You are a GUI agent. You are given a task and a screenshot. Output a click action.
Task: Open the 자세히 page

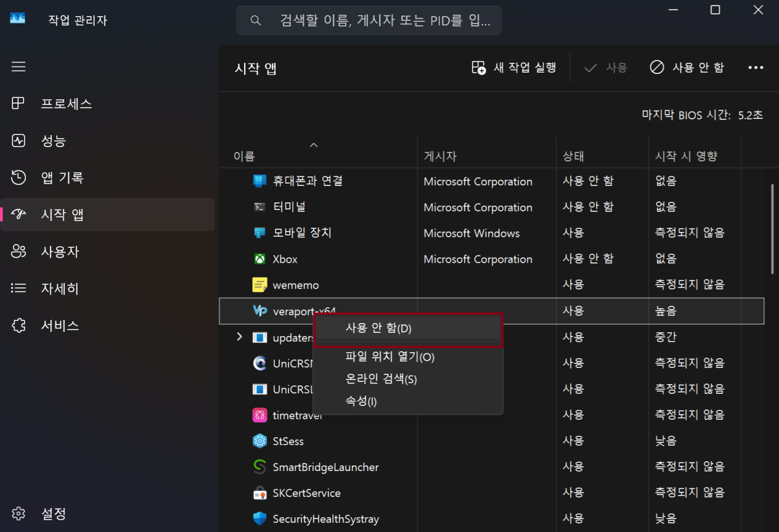pos(107,289)
